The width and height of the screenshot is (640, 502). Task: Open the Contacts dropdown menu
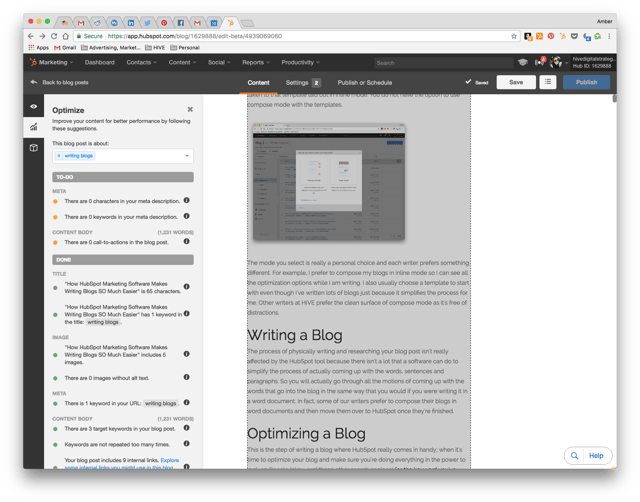141,62
